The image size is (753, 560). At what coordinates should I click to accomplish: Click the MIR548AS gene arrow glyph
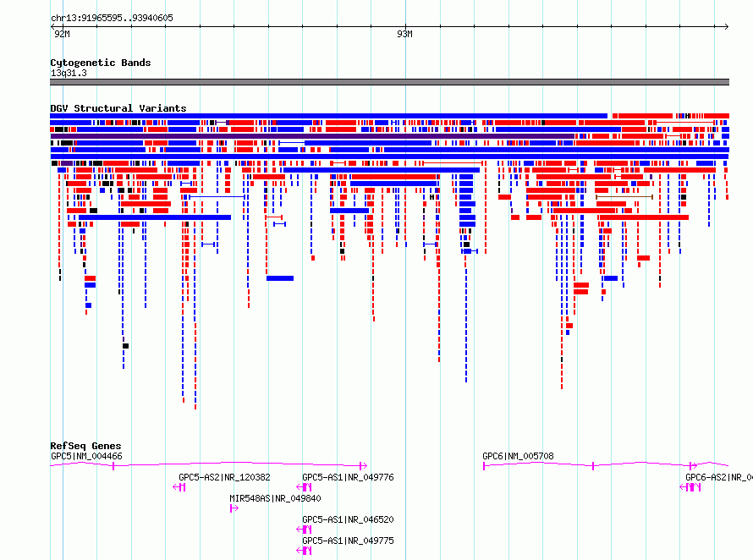234,508
